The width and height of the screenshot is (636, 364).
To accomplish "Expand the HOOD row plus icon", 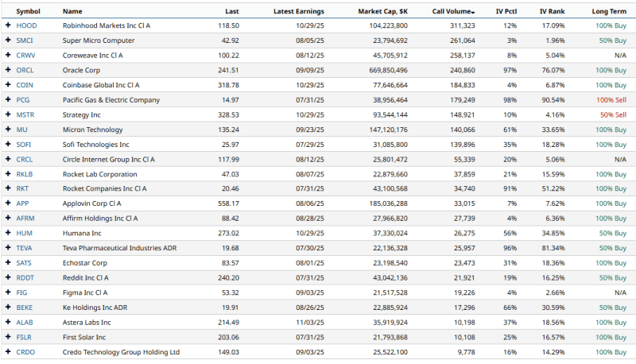I will point(7,26).
